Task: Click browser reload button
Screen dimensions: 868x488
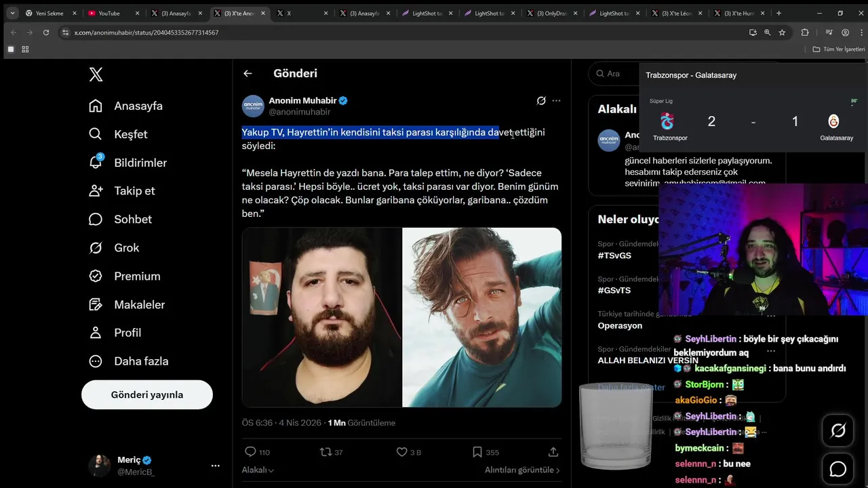Action: click(46, 32)
